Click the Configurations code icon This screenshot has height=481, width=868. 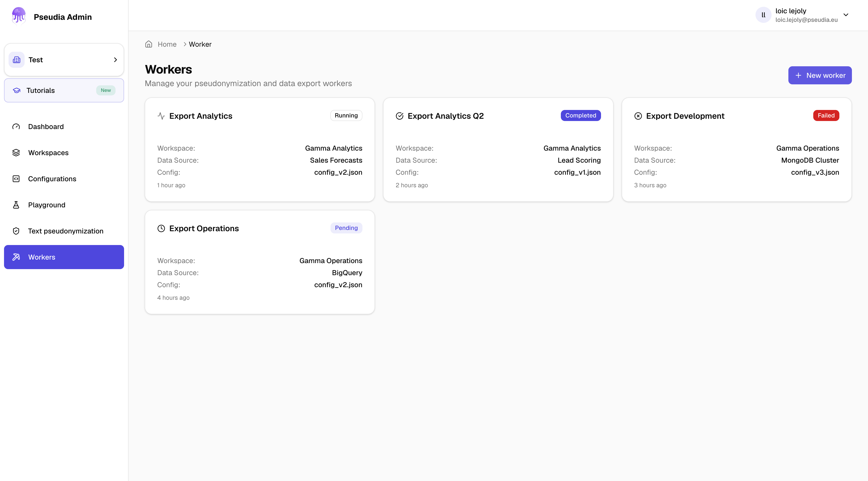pyautogui.click(x=16, y=179)
